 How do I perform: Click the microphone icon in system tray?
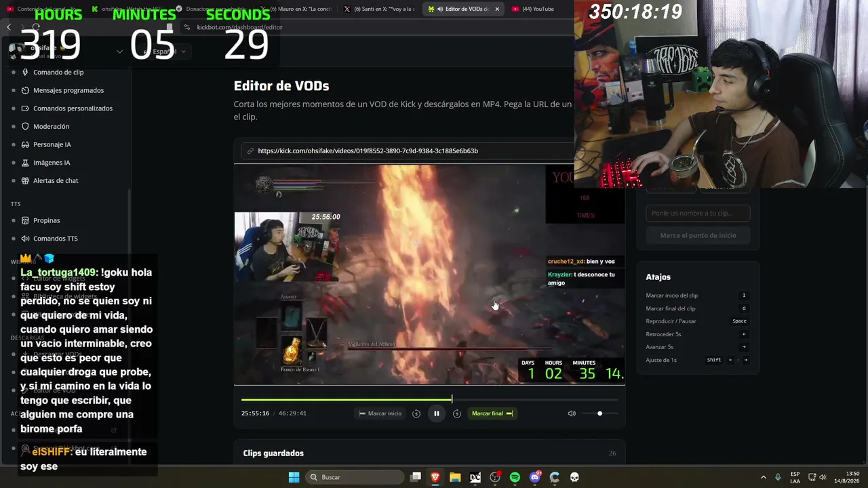tap(778, 477)
